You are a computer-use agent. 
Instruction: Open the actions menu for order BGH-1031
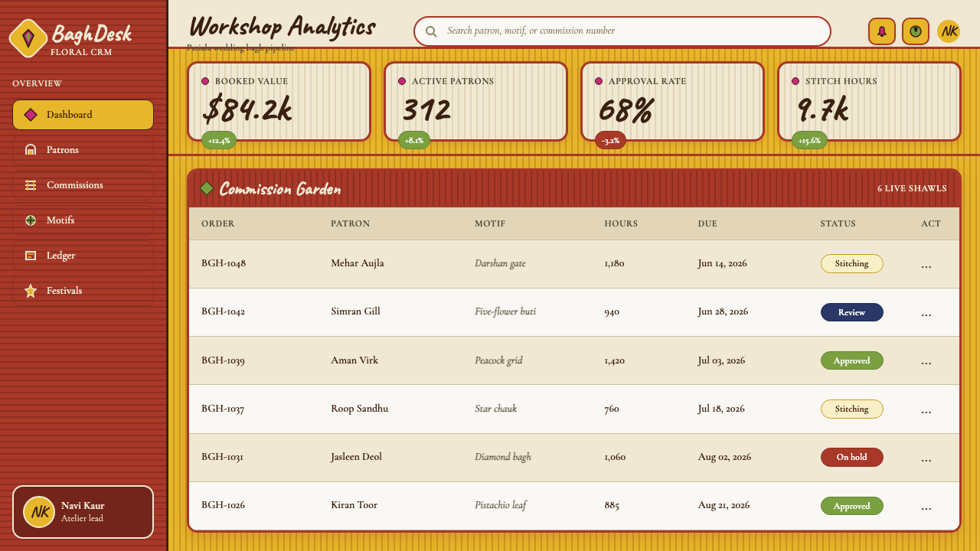[x=926, y=458]
